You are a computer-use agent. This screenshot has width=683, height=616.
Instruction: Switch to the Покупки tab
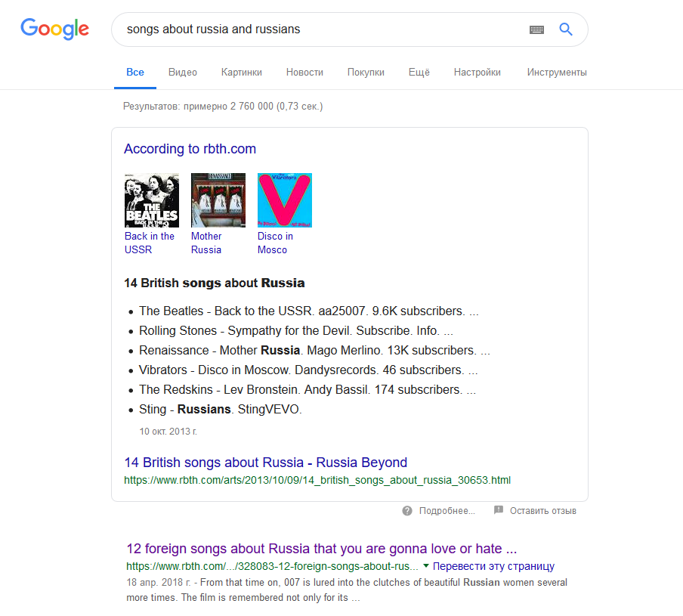pyautogui.click(x=366, y=73)
